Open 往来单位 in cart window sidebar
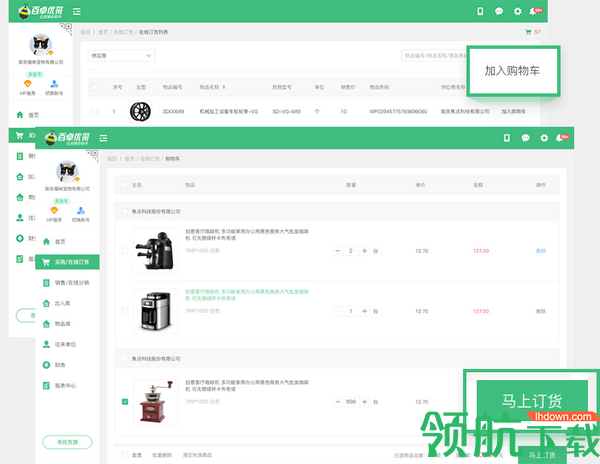 pos(59,344)
